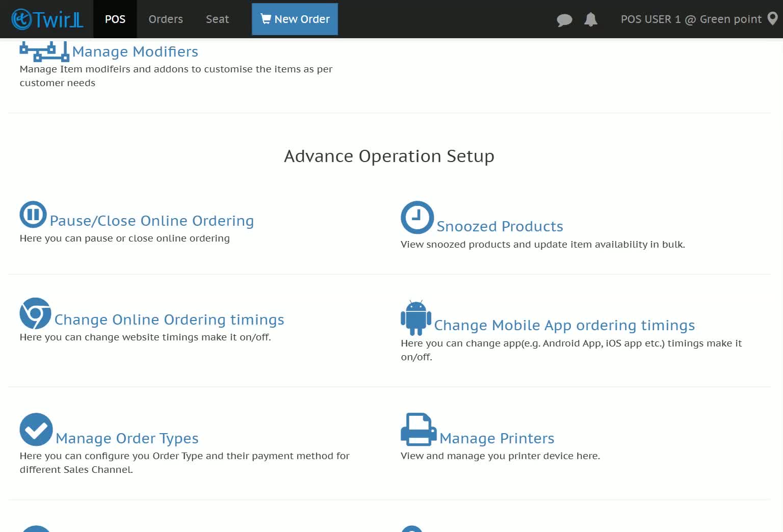The image size is (783, 532).
Task: Click the Manage Printers printer icon
Action: coord(419,429)
